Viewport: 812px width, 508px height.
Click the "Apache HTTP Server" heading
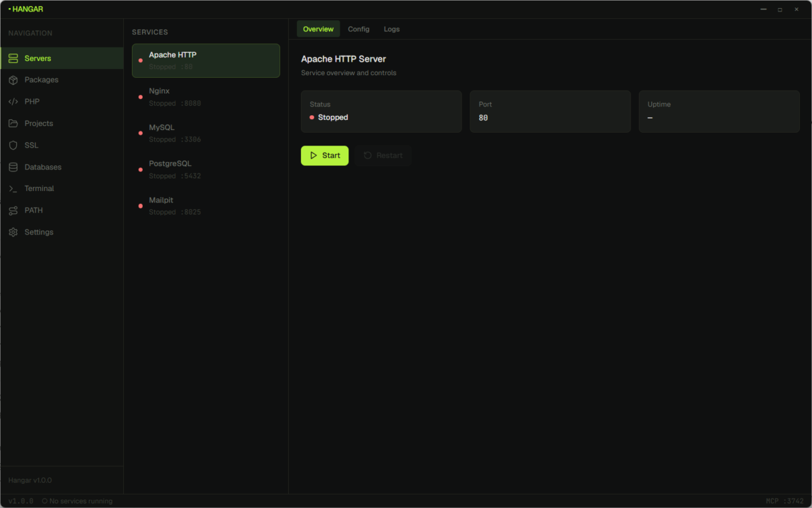(344, 59)
